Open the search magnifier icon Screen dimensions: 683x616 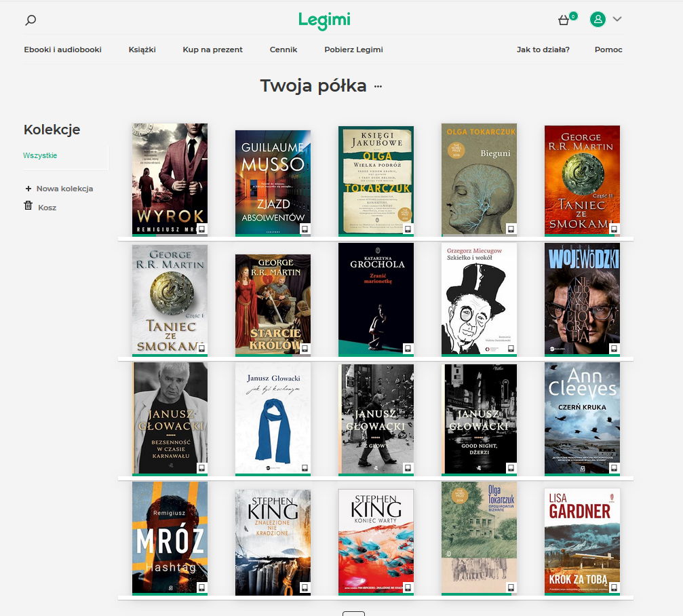[x=31, y=20]
